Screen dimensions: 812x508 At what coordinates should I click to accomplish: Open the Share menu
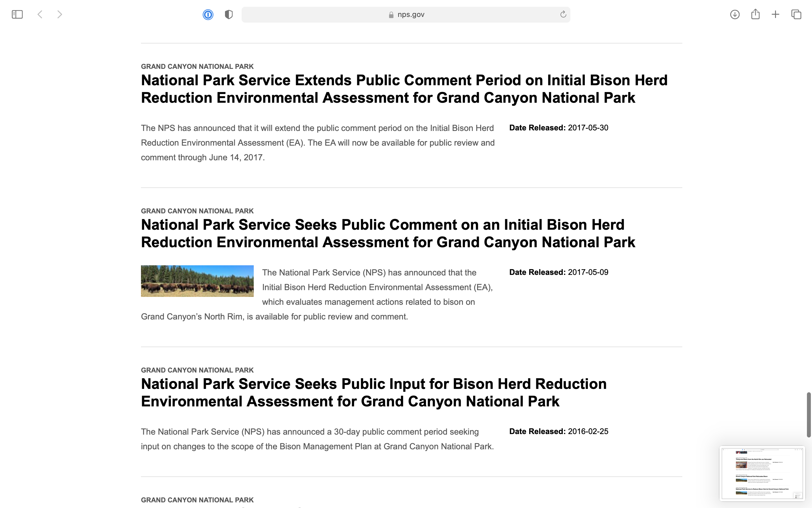tap(755, 14)
